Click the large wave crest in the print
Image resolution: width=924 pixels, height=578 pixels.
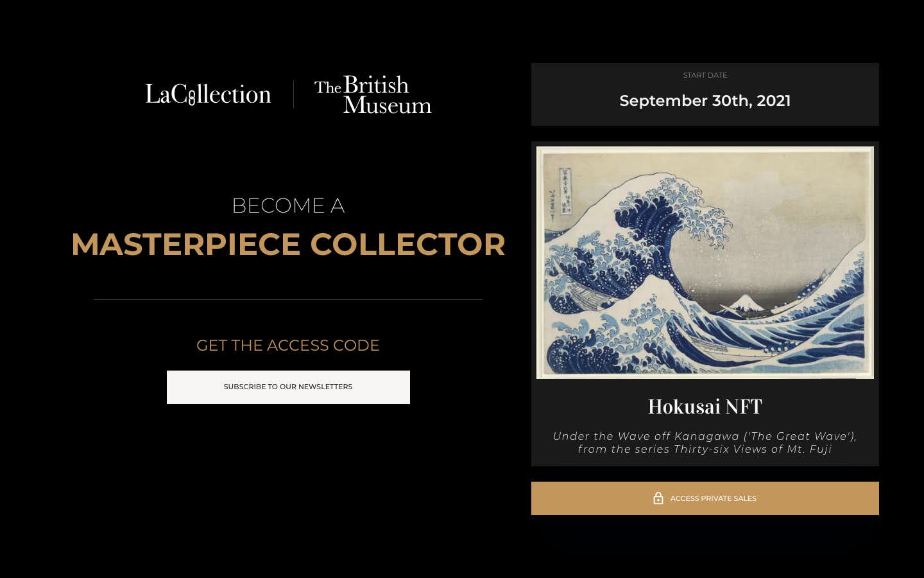(674, 212)
